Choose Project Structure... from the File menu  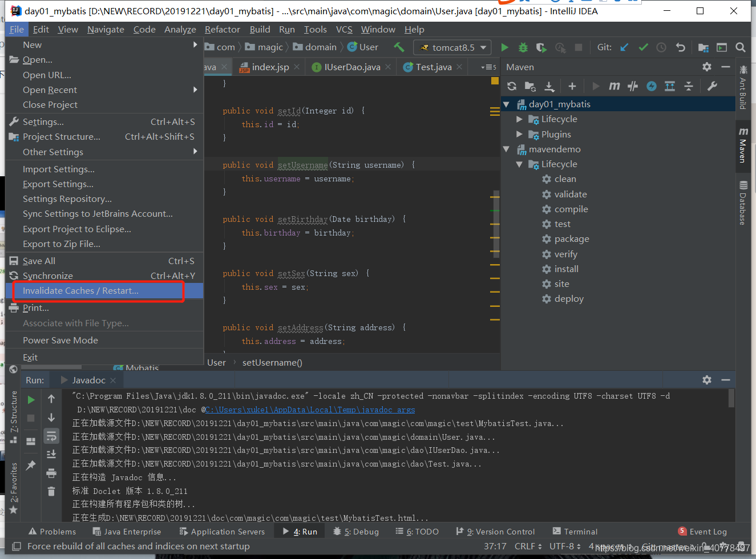pos(104,137)
